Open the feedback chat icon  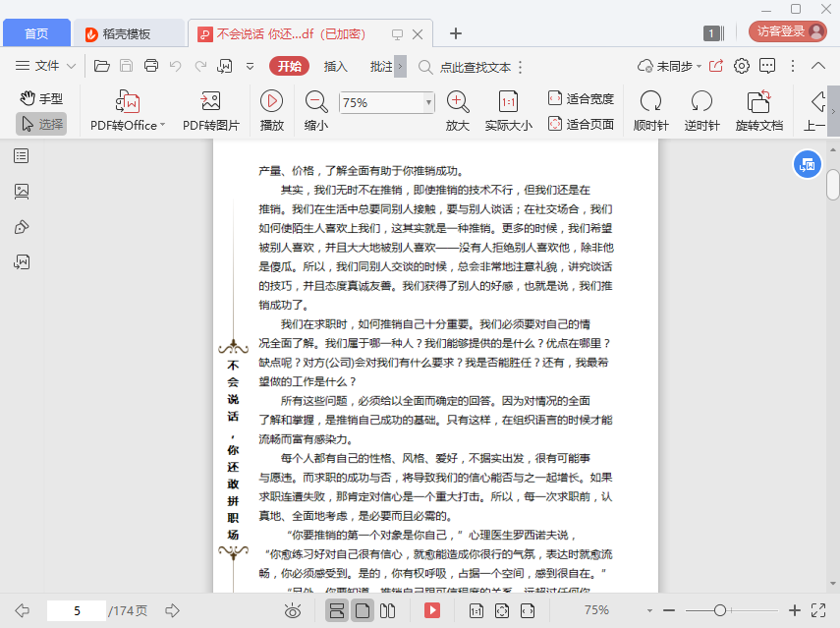coord(767,66)
